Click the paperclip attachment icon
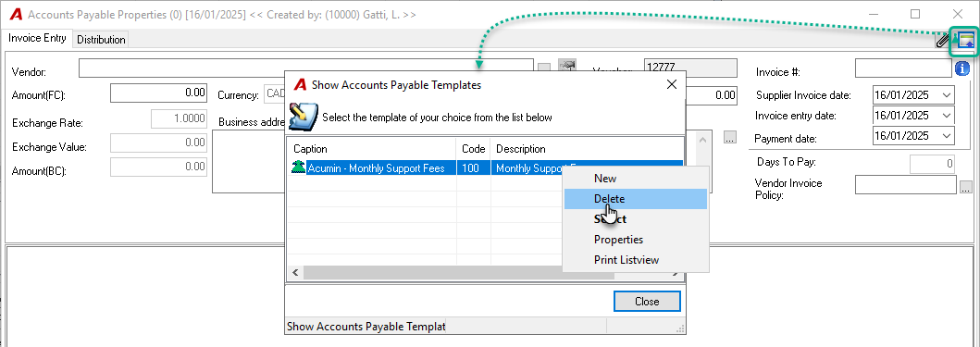The image size is (980, 347). [942, 42]
